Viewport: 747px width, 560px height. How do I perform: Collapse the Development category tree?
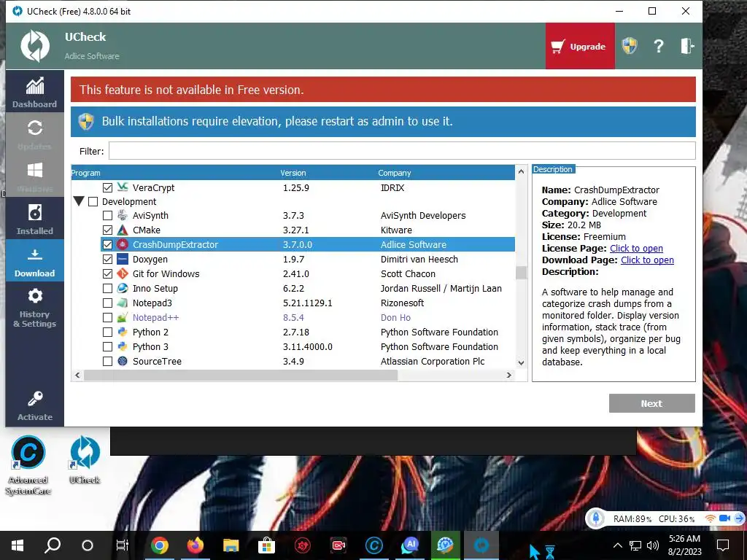click(x=79, y=201)
